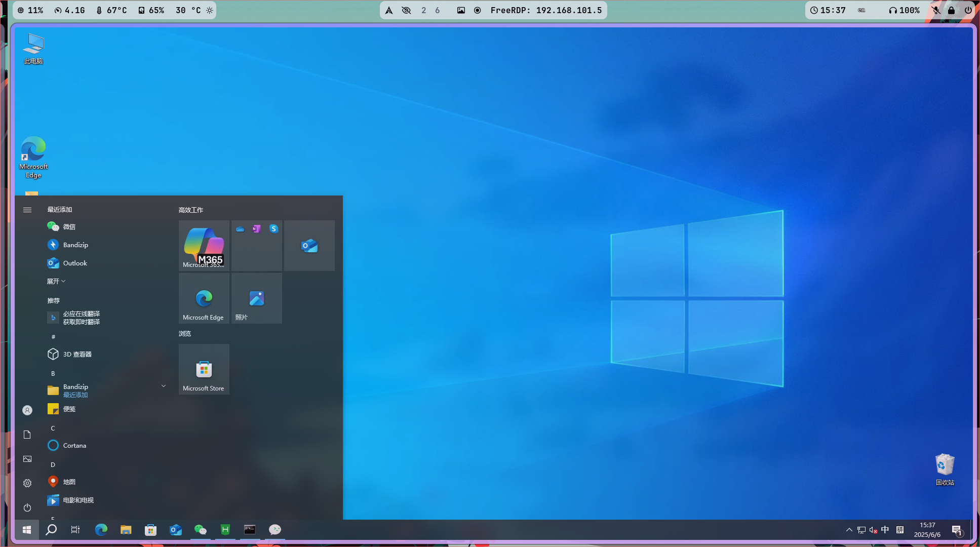Open the 微信 app in recently added
The width and height of the screenshot is (980, 547).
[x=106, y=226]
